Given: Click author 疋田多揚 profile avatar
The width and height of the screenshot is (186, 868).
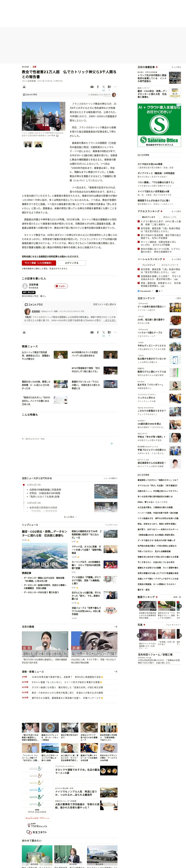Looking at the screenshot, I should 25,286.
